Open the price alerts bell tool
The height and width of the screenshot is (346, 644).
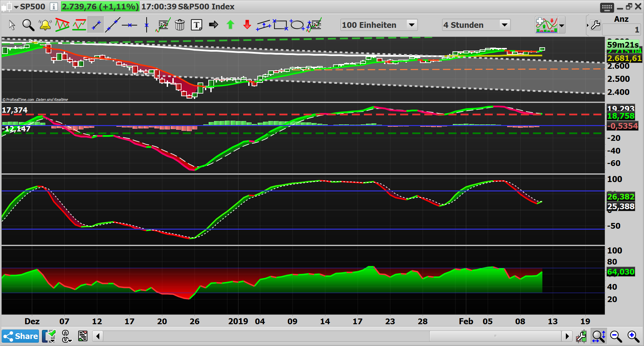click(45, 25)
